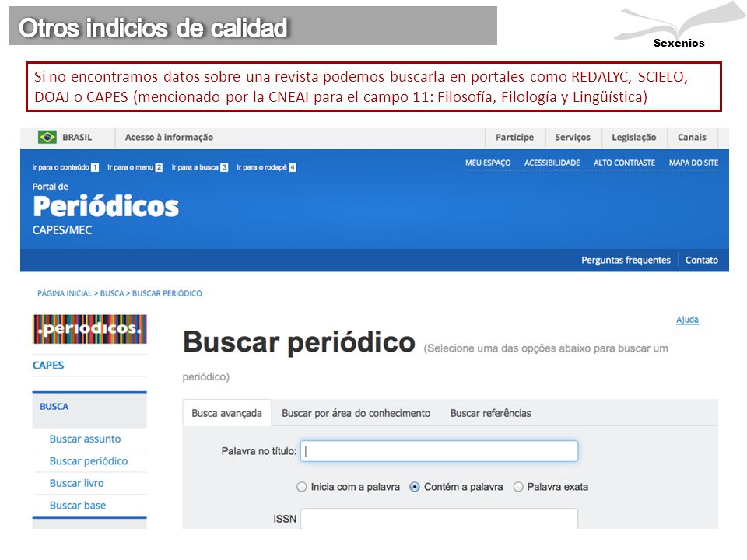
Task: Open the Canais menu item
Action: coord(692,137)
